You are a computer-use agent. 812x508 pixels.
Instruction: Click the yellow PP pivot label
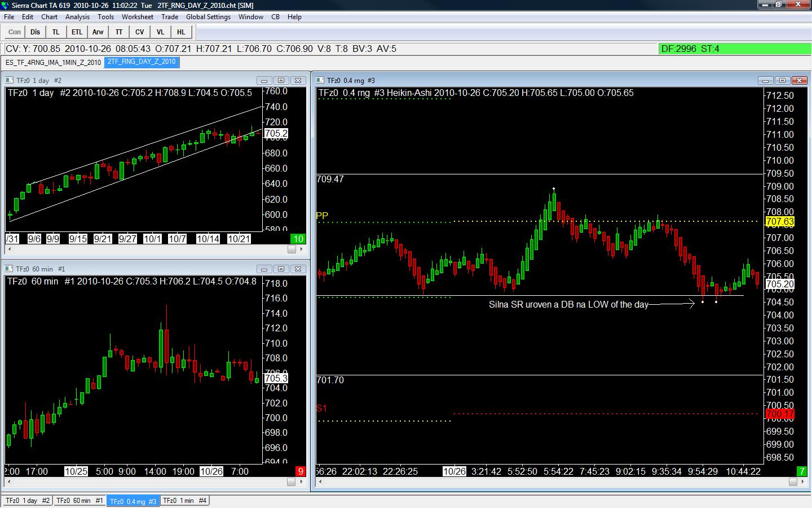322,216
